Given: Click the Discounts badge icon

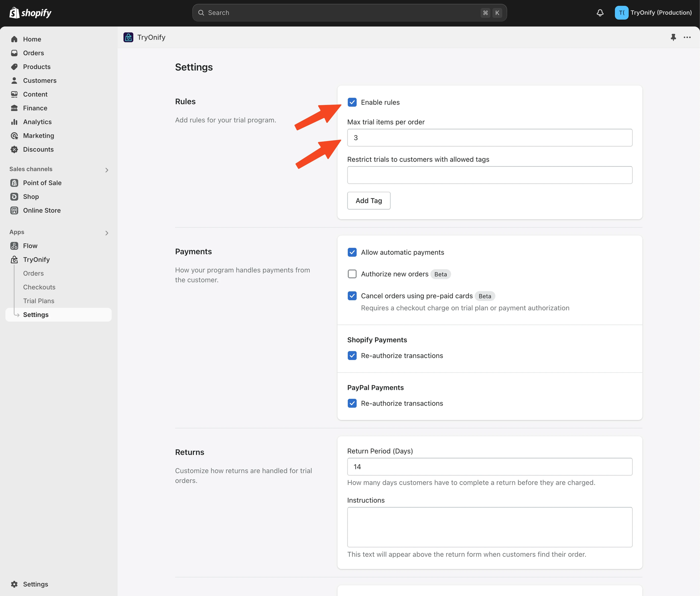Looking at the screenshot, I should tap(14, 149).
